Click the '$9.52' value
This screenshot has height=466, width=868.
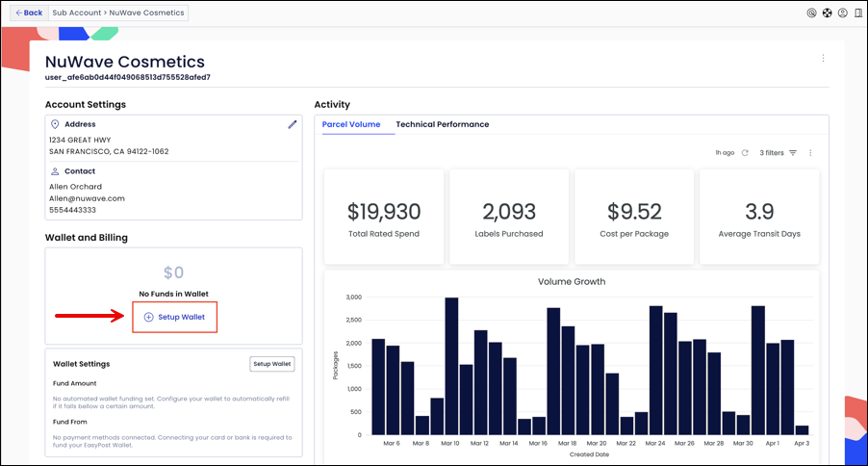tap(634, 212)
